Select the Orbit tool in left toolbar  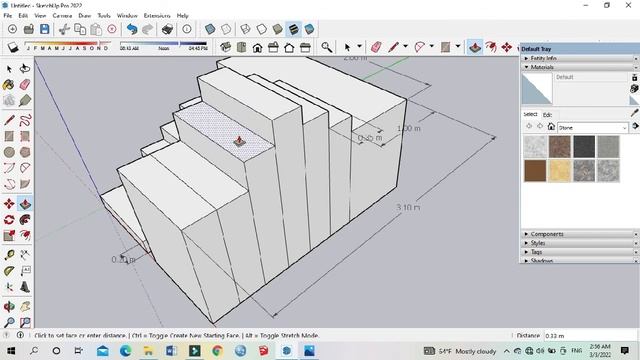9,307
